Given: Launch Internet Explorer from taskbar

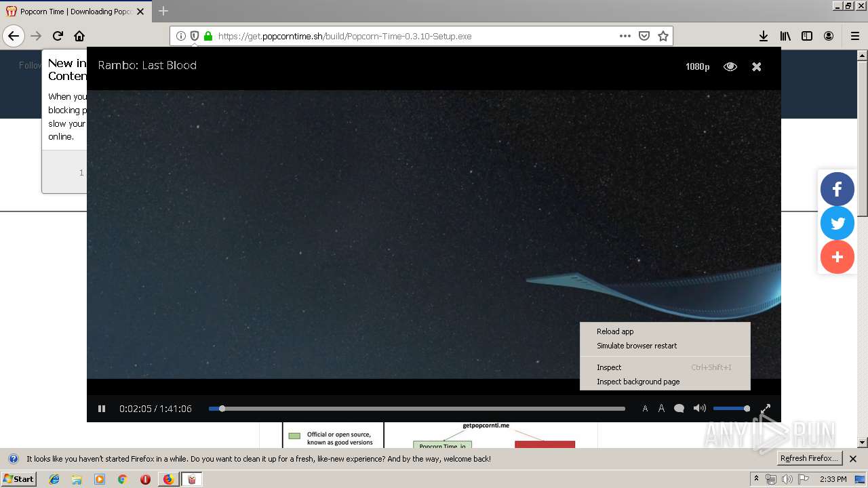Looking at the screenshot, I should [54, 479].
